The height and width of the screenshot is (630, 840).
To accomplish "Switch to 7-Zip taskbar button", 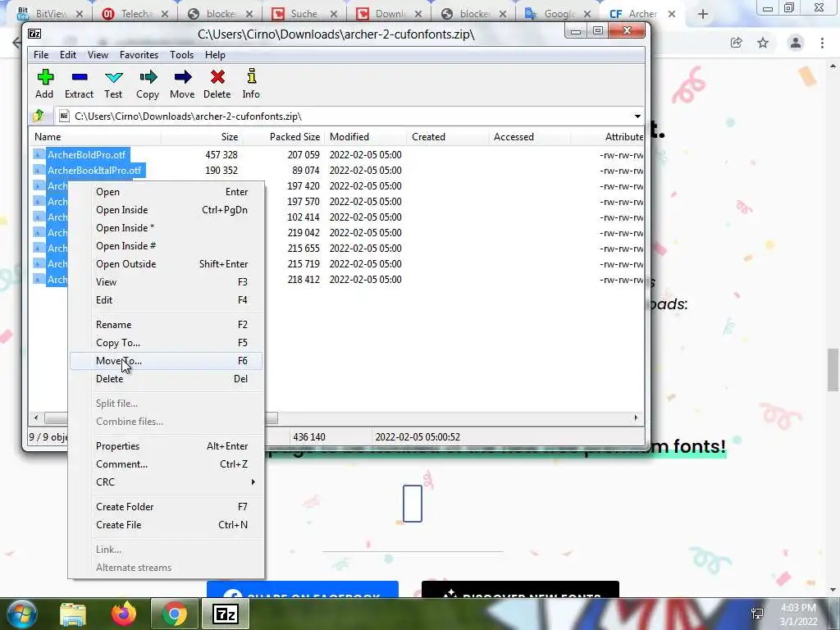I will pos(226,614).
